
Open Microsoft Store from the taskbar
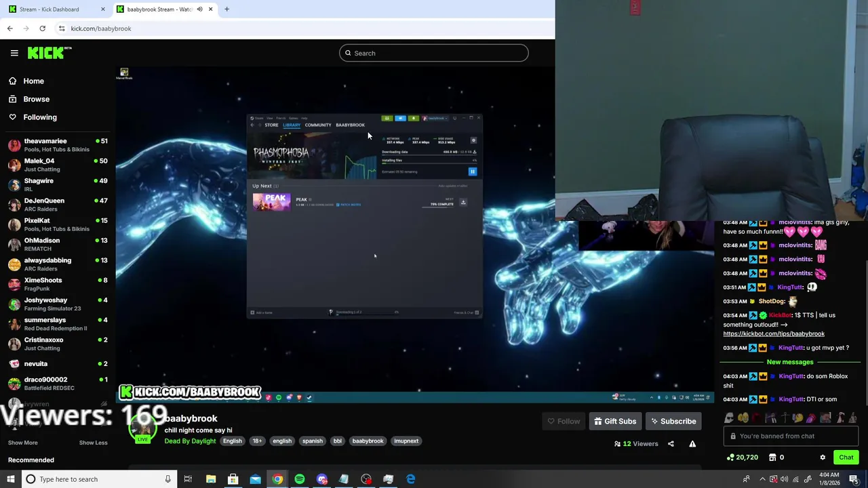[x=233, y=479]
